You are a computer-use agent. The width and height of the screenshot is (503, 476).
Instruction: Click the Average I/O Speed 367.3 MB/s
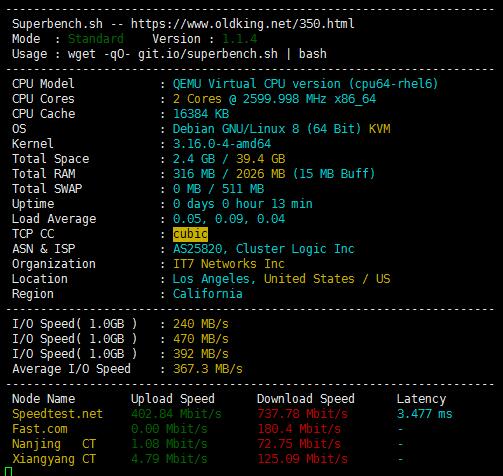[x=208, y=369]
